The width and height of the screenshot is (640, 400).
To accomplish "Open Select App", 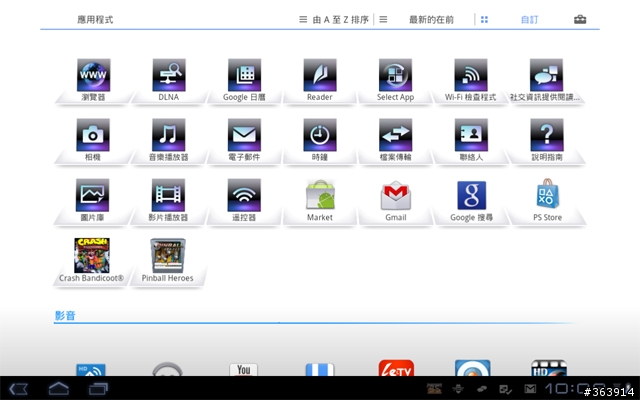I will (395, 80).
